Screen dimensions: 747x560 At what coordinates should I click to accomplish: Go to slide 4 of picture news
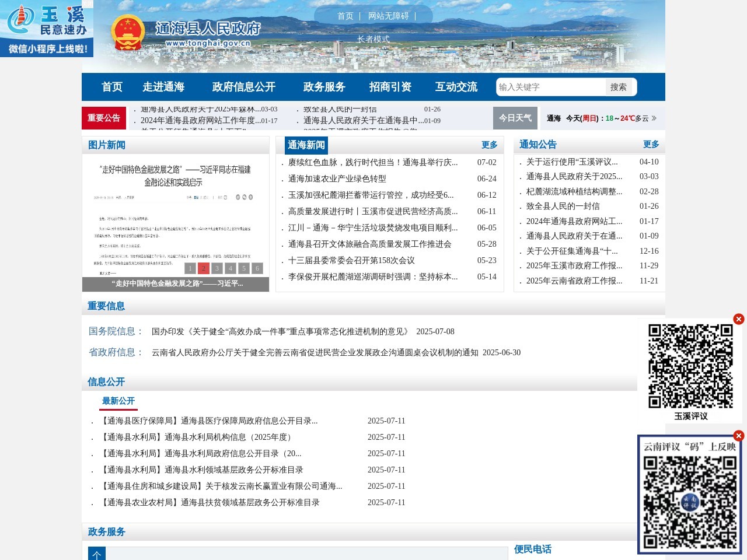point(231,268)
